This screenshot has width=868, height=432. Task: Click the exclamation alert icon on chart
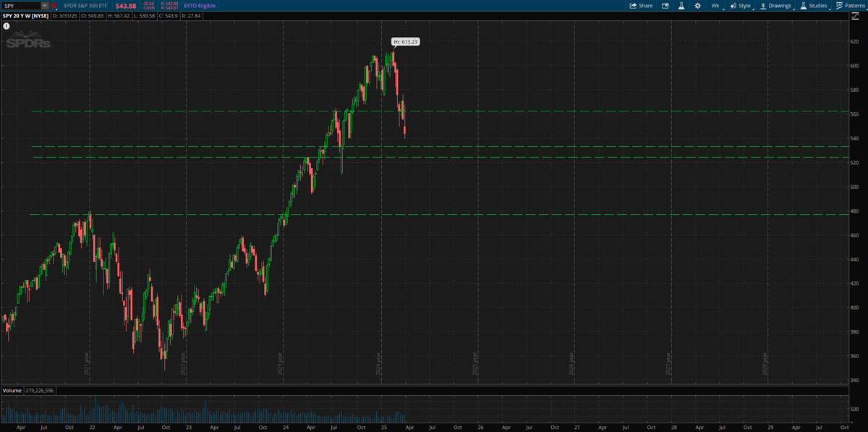[6, 26]
